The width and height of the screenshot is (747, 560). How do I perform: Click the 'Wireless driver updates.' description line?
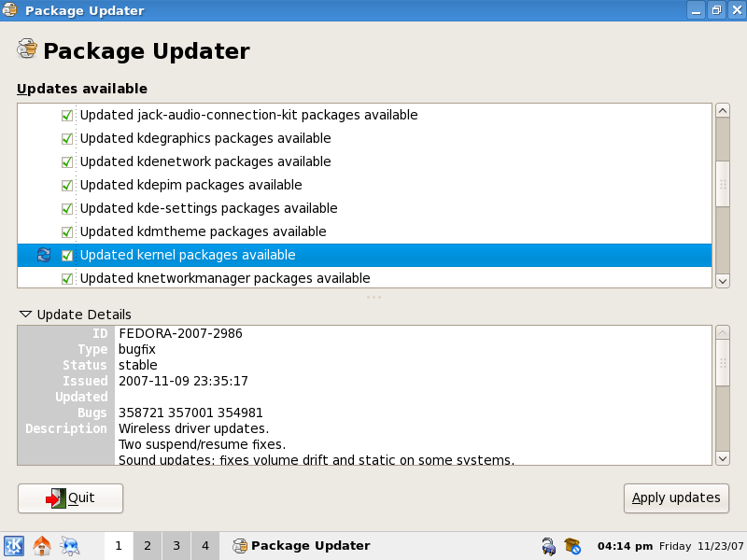click(194, 428)
